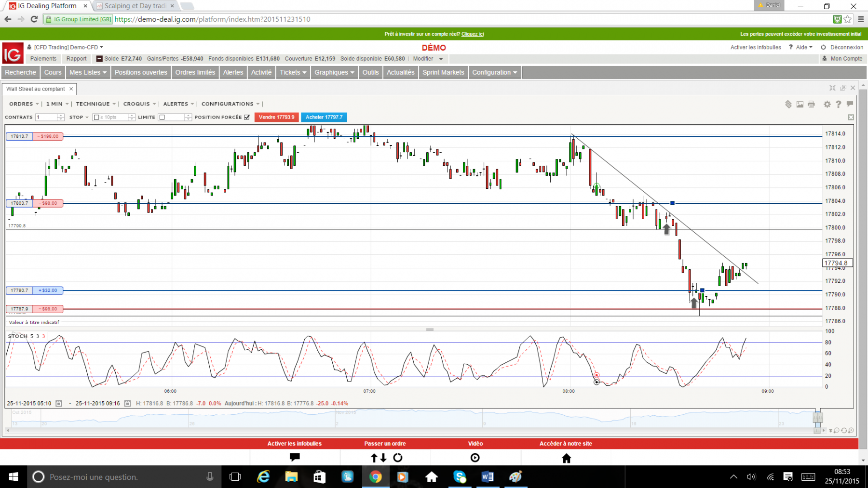This screenshot has height=488, width=868.
Task: Click the video play circle icon
Action: click(x=475, y=458)
